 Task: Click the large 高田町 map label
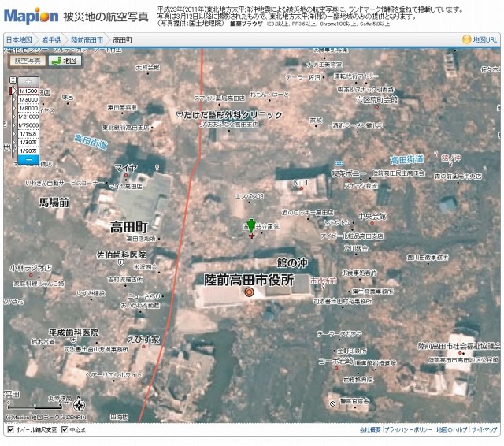pyautogui.click(x=129, y=228)
